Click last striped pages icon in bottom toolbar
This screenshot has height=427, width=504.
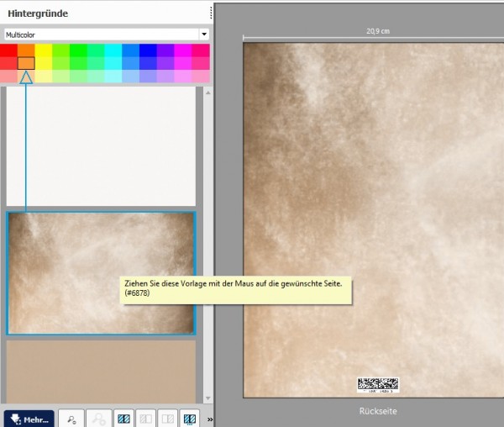click(x=191, y=418)
